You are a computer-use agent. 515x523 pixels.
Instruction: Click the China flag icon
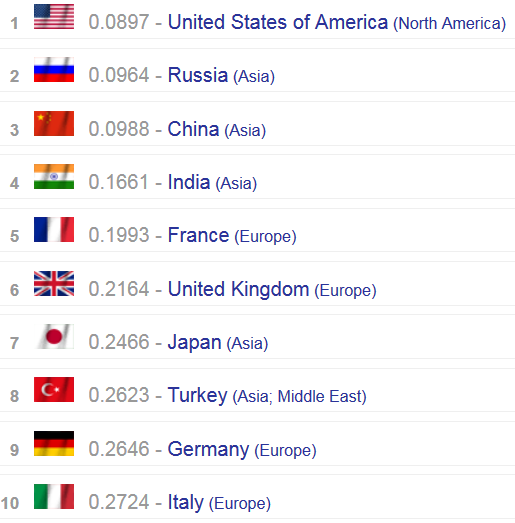tap(54, 123)
